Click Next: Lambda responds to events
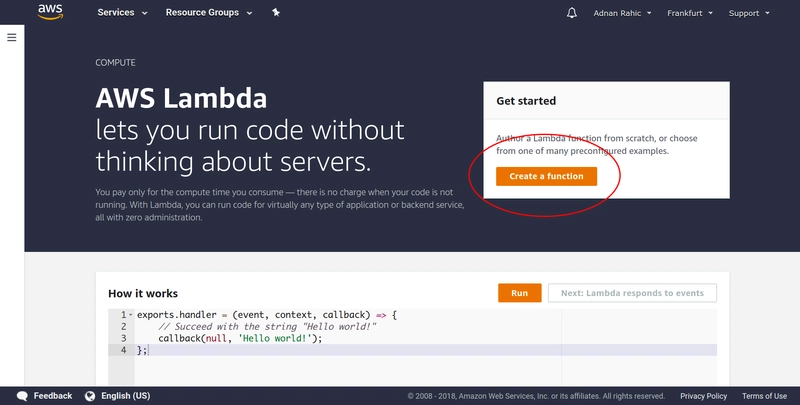 (632, 293)
